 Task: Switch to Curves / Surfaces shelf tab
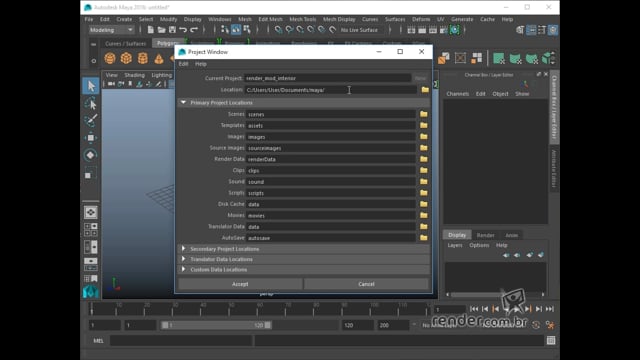click(125, 43)
